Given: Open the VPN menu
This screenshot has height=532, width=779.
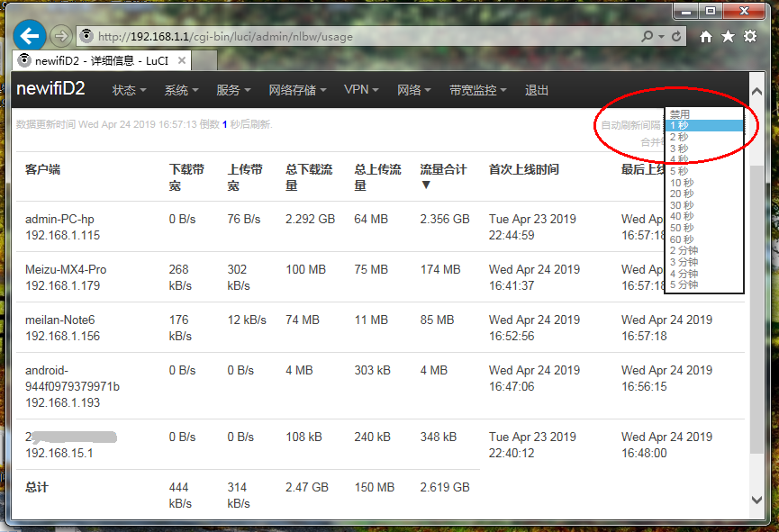Looking at the screenshot, I should coord(361,91).
